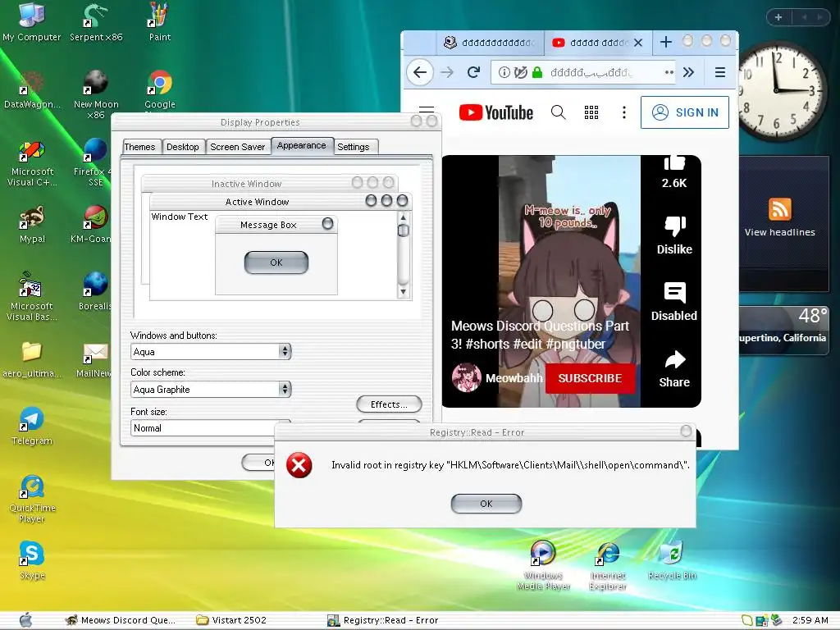Click OK in the preview Message Box
The height and width of the screenshot is (630, 840).
(x=276, y=262)
